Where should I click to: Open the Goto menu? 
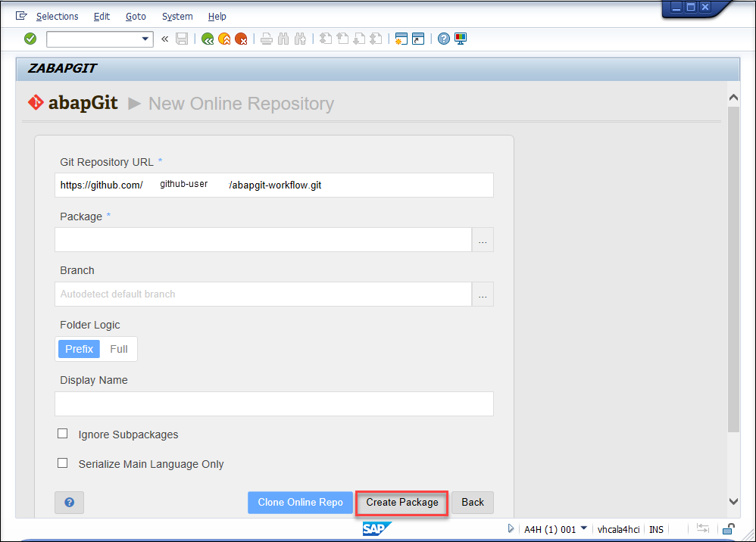click(x=136, y=17)
